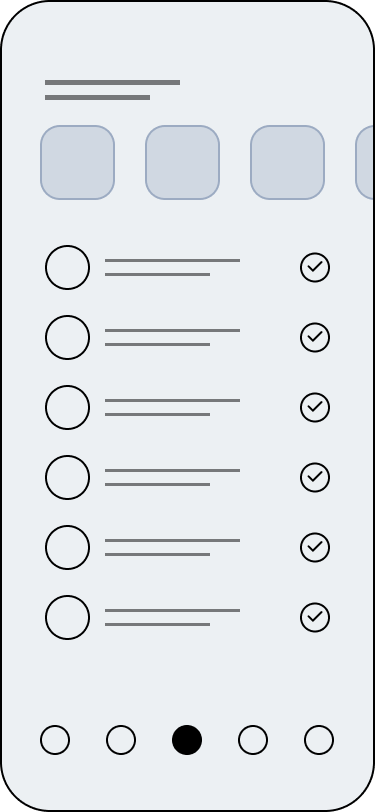Toggle the checkmark on the second list row
The height and width of the screenshot is (812, 375).
315,337
